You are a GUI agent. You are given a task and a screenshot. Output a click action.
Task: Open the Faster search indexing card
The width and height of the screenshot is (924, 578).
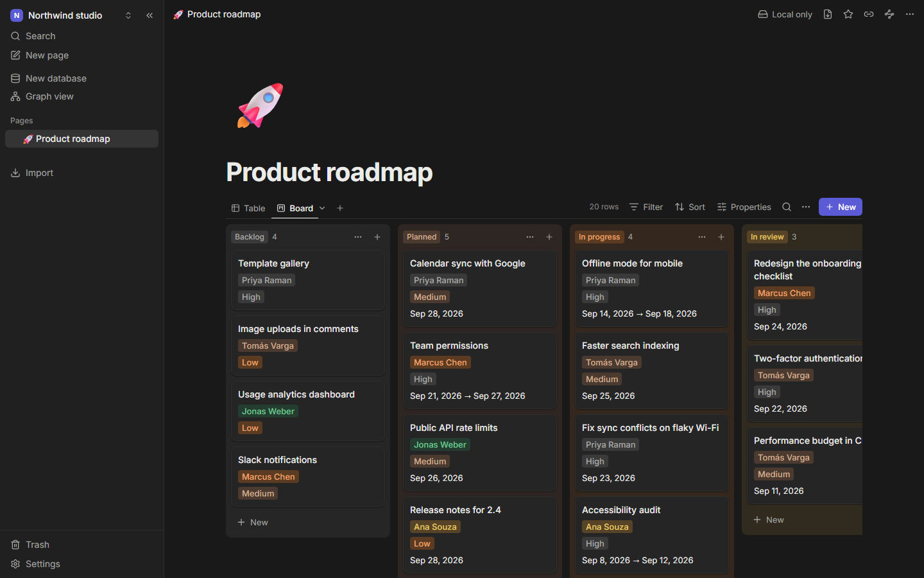(652, 371)
